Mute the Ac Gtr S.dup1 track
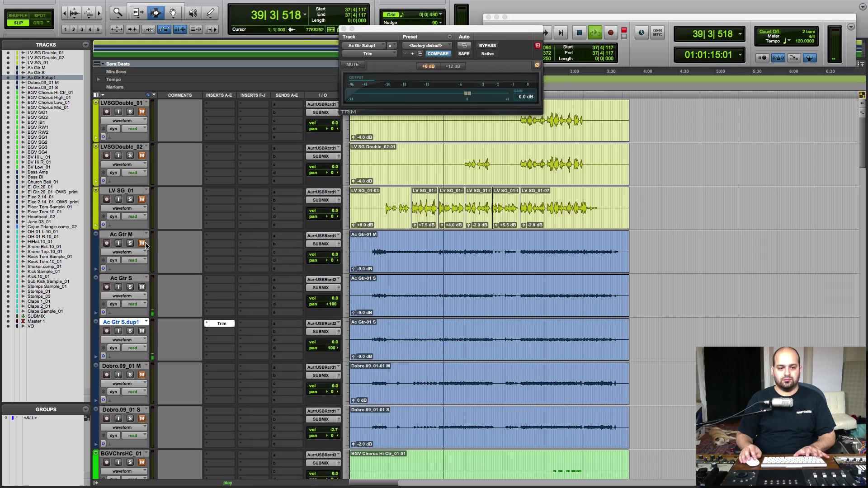Image resolution: width=868 pixels, height=488 pixels. coord(142,331)
